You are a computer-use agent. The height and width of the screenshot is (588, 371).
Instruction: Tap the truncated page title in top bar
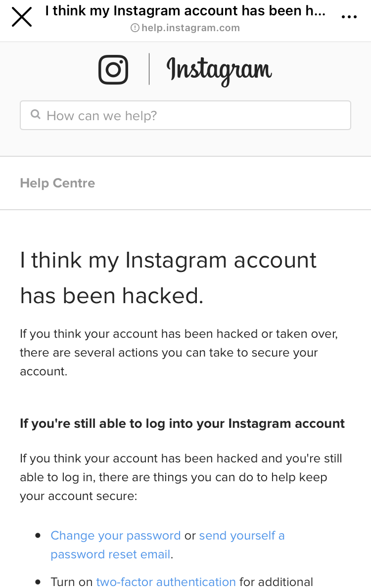(x=185, y=11)
